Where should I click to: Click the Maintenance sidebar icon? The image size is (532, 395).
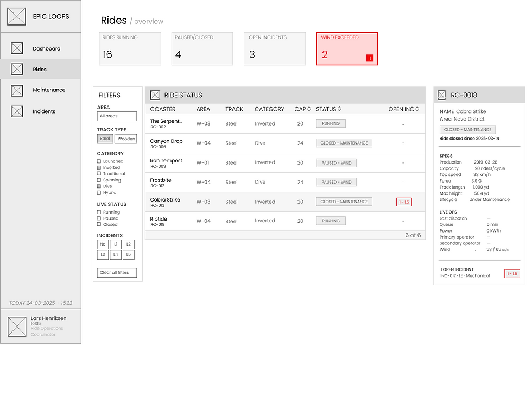17,90
